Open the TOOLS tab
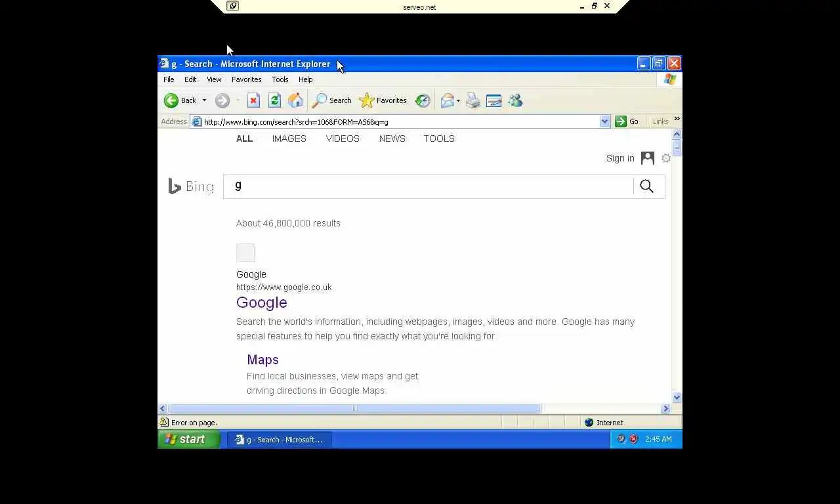This screenshot has height=504, width=840. tap(439, 138)
